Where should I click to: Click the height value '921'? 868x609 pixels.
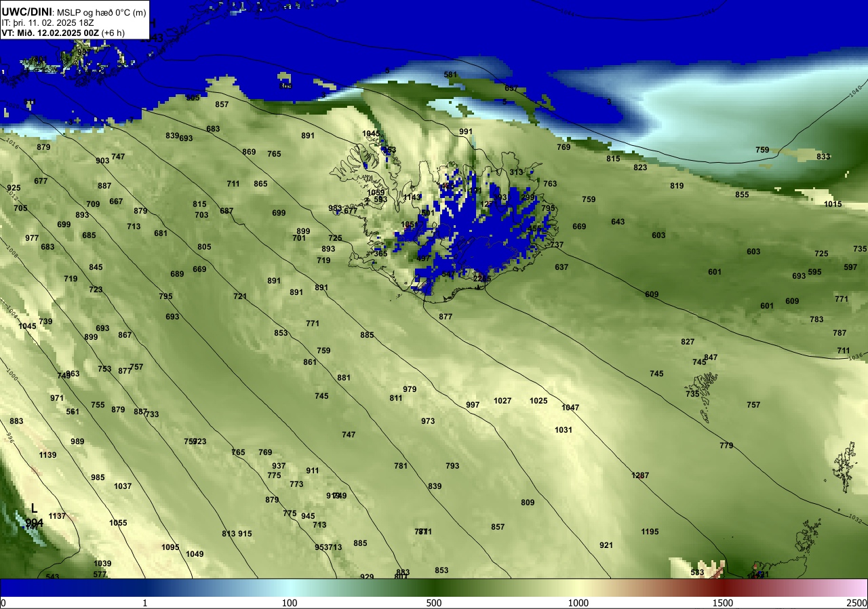(606, 545)
